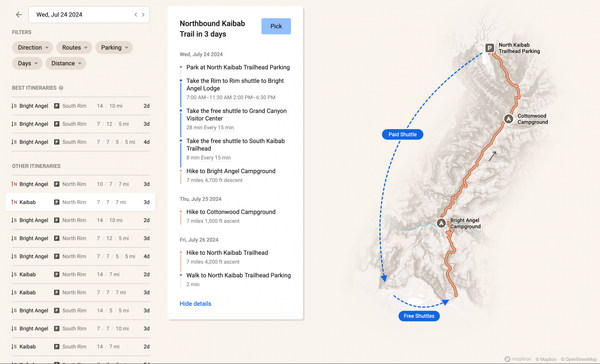Viewport: 600px width, 364px height.
Task: Click the Paid Shuttle label on map
Action: coord(402,134)
